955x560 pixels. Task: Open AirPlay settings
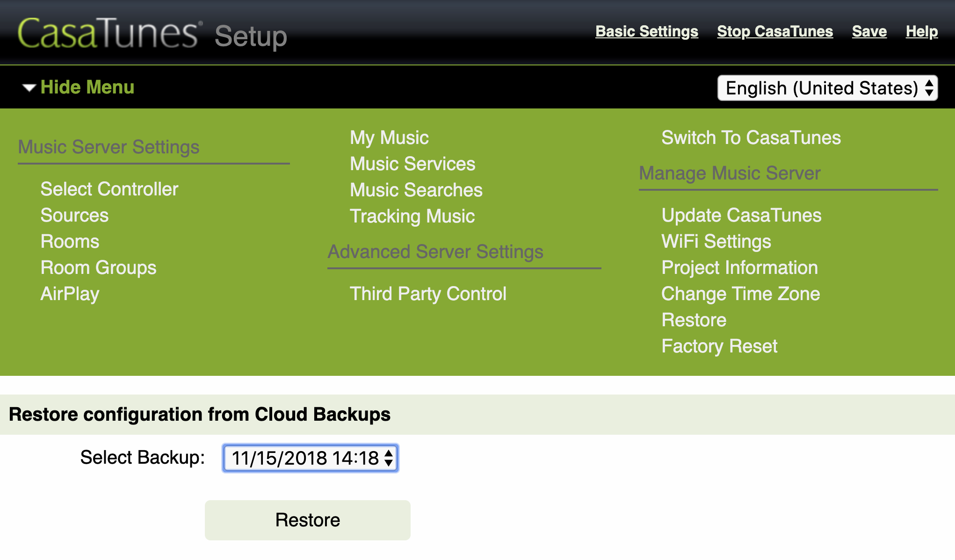click(x=70, y=294)
